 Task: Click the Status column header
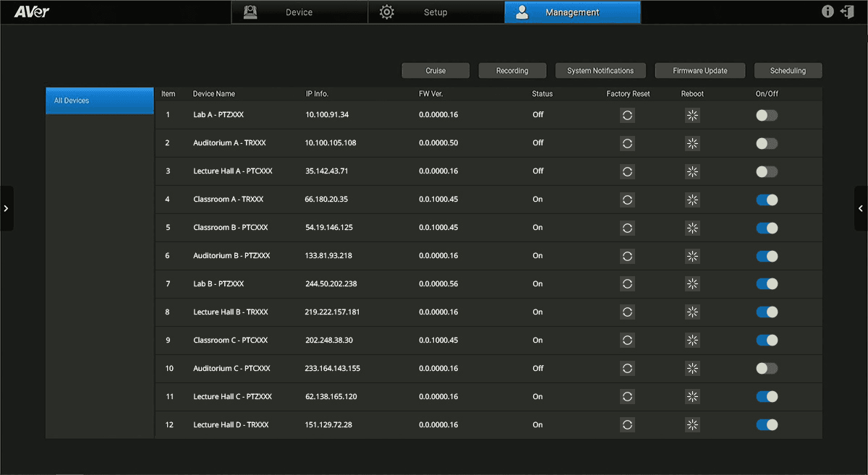[542, 94]
